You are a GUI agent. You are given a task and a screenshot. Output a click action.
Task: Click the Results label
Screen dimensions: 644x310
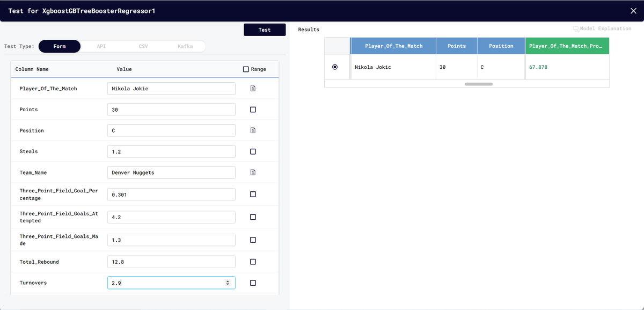click(309, 30)
